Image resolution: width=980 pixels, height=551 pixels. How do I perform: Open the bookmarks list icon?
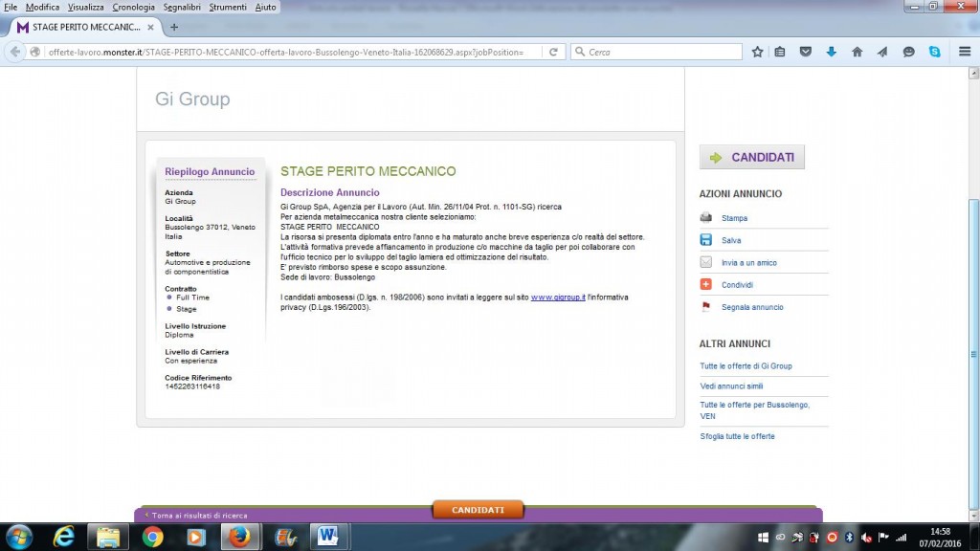(780, 52)
